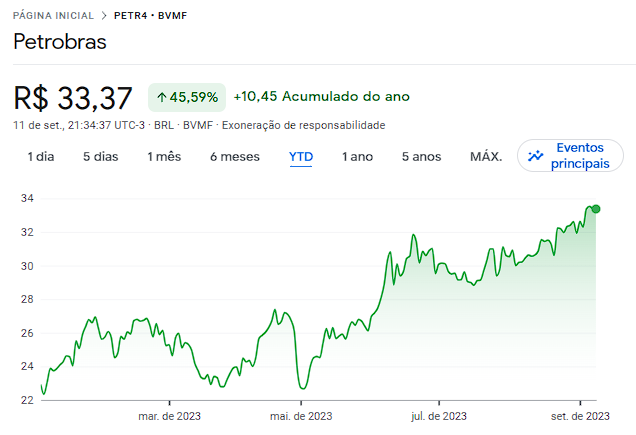The height and width of the screenshot is (435, 636).
Task: Show the 1 mês chart range
Action: pos(164,157)
